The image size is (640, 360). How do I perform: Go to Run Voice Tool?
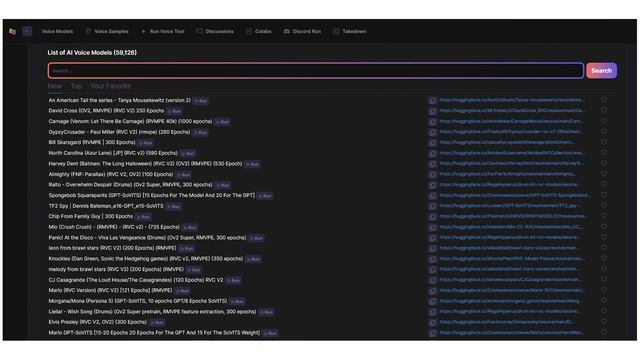(x=167, y=31)
